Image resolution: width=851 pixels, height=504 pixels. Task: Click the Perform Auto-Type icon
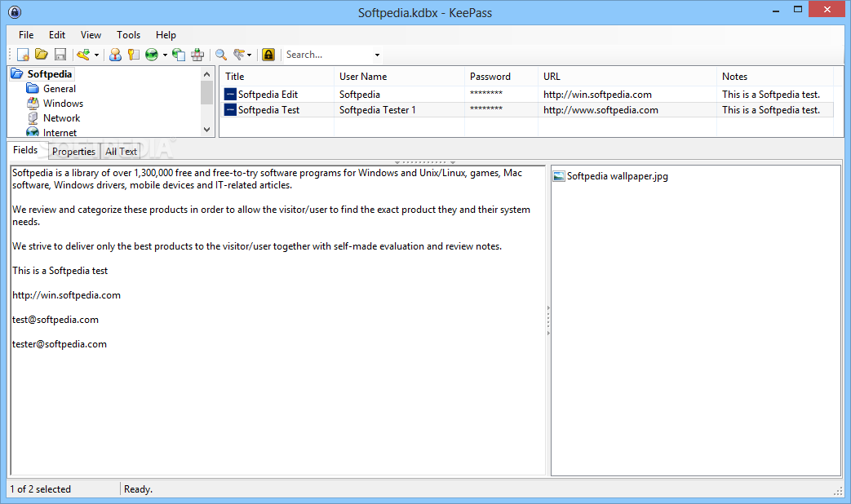pyautogui.click(x=197, y=55)
